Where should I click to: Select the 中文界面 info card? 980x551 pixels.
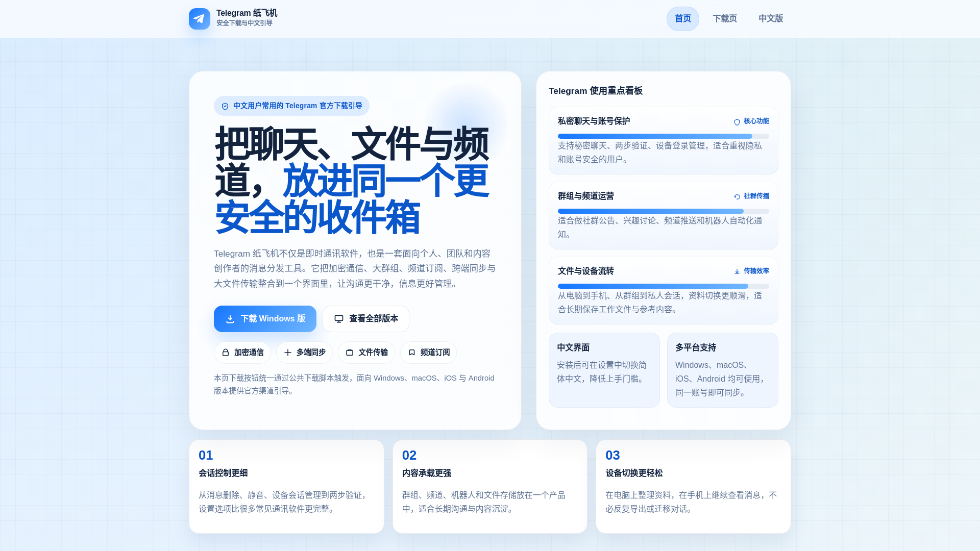pos(604,370)
